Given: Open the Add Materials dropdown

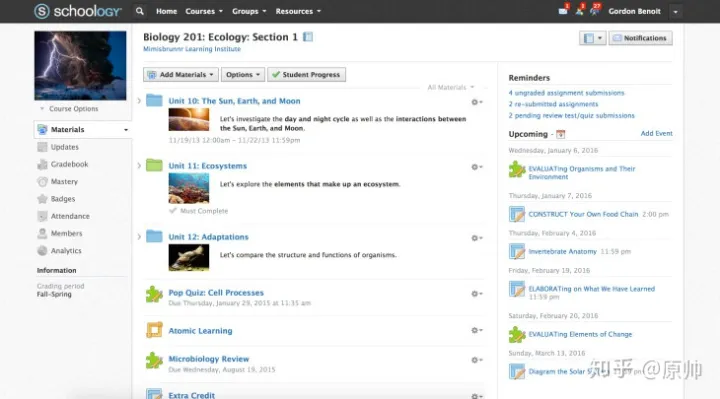Looking at the screenshot, I should pos(180,74).
